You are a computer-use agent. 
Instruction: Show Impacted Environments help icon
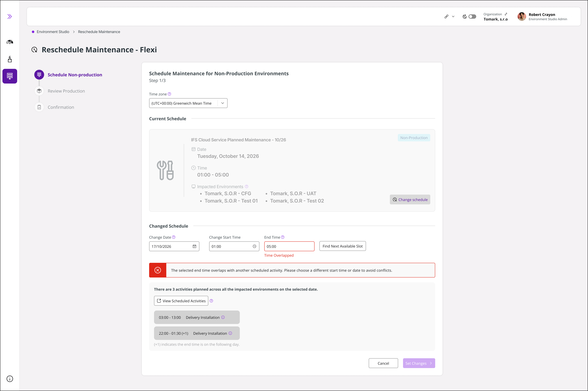[x=247, y=186]
